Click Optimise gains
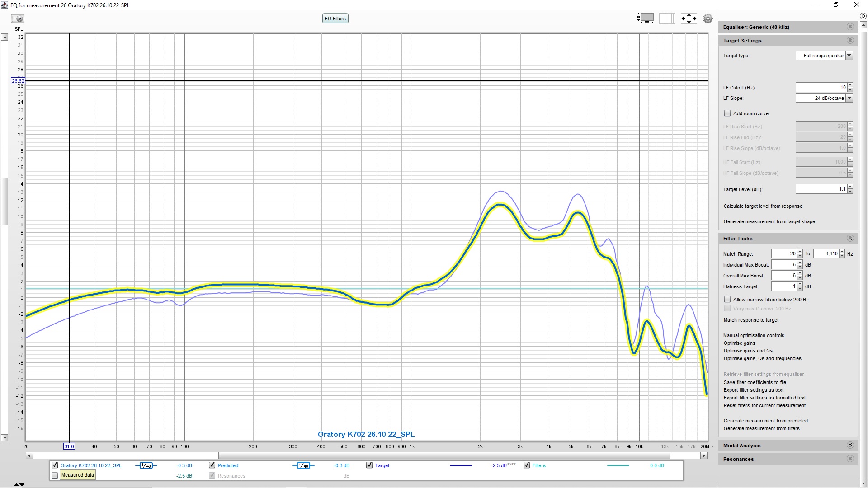 point(740,343)
